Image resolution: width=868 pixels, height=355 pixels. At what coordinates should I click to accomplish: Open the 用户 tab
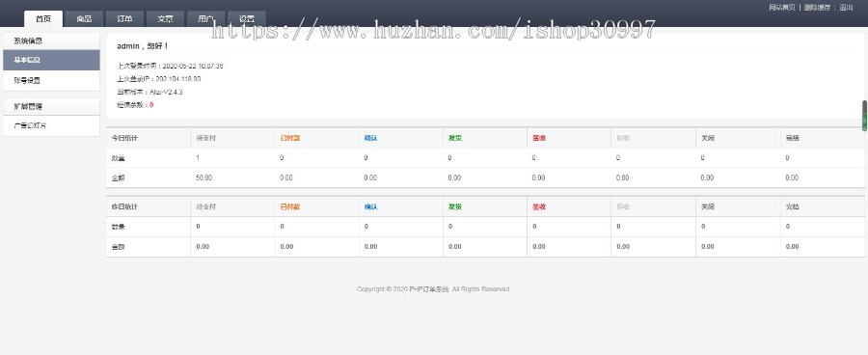point(206,19)
